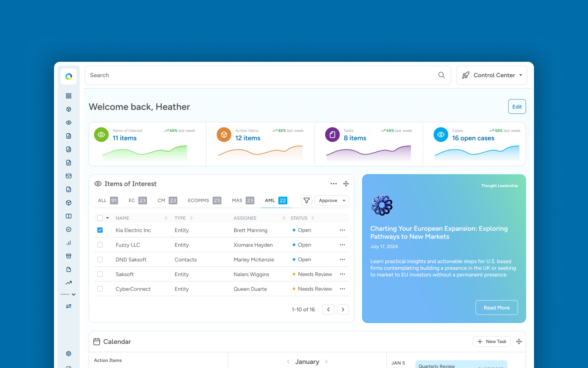588x368 pixels.
Task: Click the calendar icon beside Calendar heading
Action: tap(97, 342)
